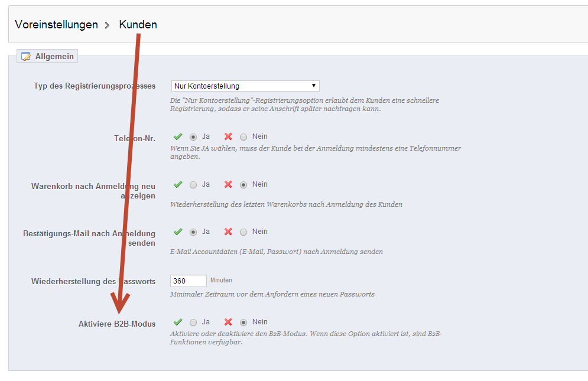Open the Typ des Registrierungsprozesses dropdown

pyautogui.click(x=245, y=86)
